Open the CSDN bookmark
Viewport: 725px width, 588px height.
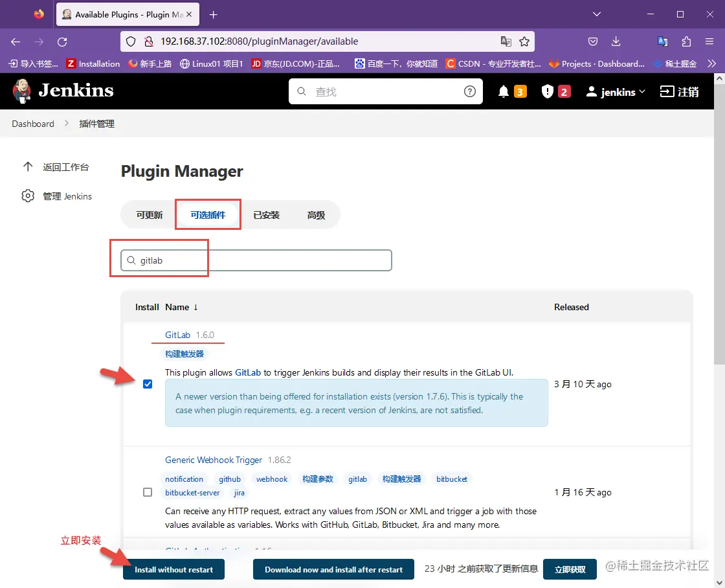pos(493,64)
